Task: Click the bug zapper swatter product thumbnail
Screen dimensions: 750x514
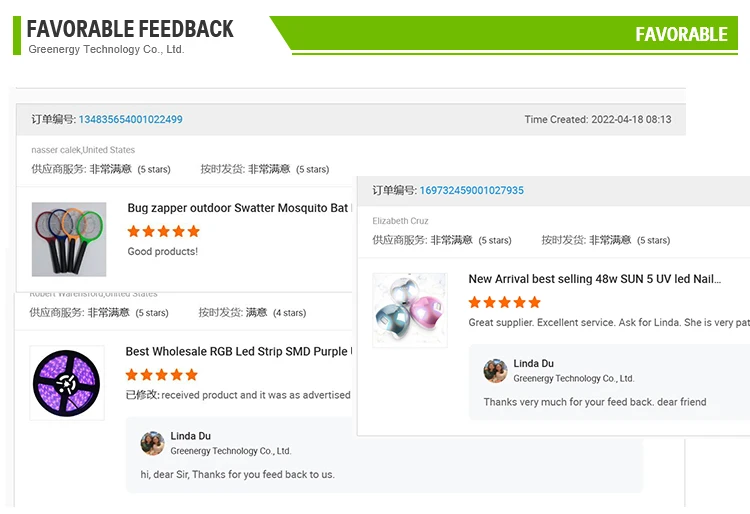Action: [68, 239]
